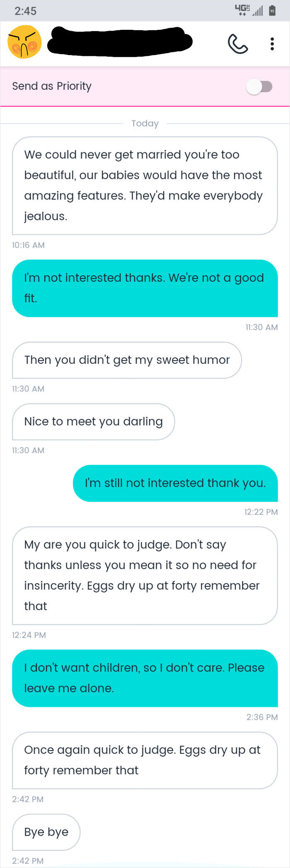
Task: Tap the 'We're not a good fit' reply
Action: pyautogui.click(x=145, y=288)
